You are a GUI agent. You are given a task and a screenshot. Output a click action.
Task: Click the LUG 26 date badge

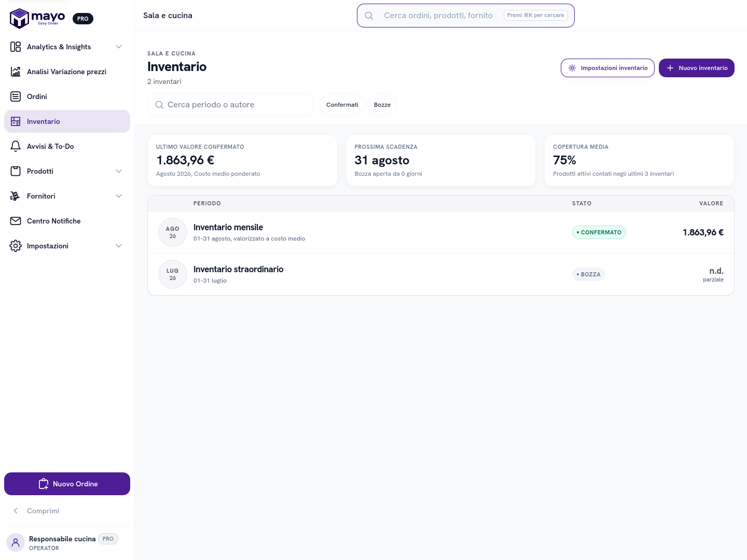coord(173,274)
